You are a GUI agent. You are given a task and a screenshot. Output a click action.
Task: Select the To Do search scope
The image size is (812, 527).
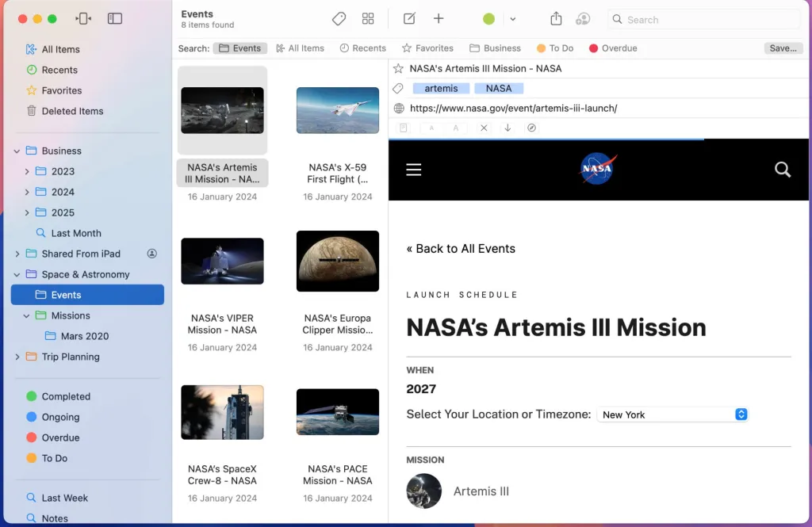point(555,48)
